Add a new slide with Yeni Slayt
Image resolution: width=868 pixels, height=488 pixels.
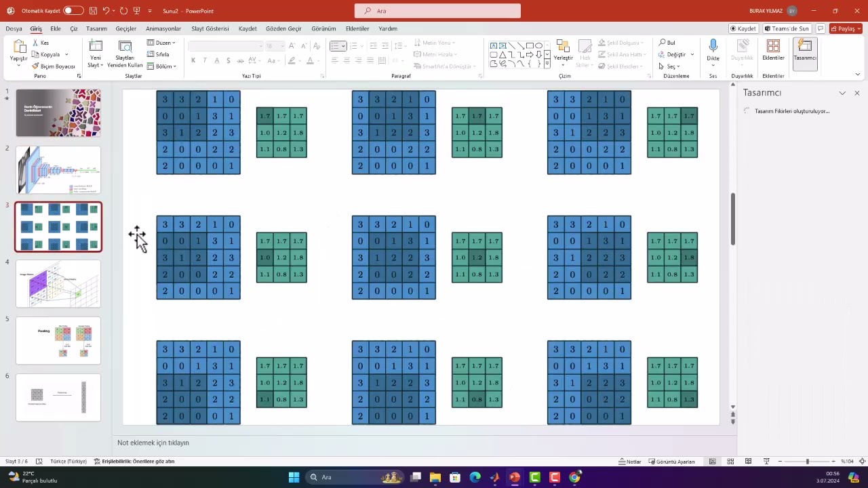click(96, 54)
